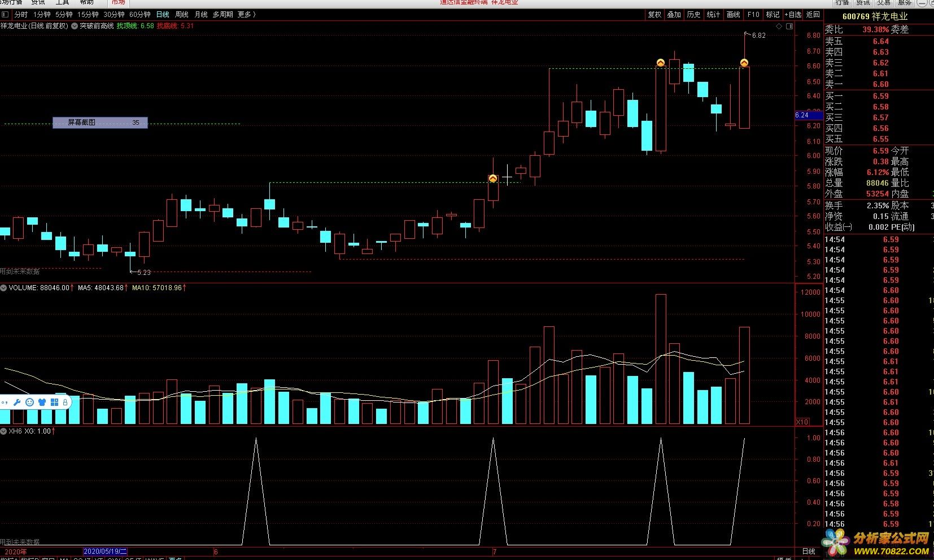This screenshot has height=560, width=934.
Task: Open the 多周期 multi-period view
Action: click(223, 15)
